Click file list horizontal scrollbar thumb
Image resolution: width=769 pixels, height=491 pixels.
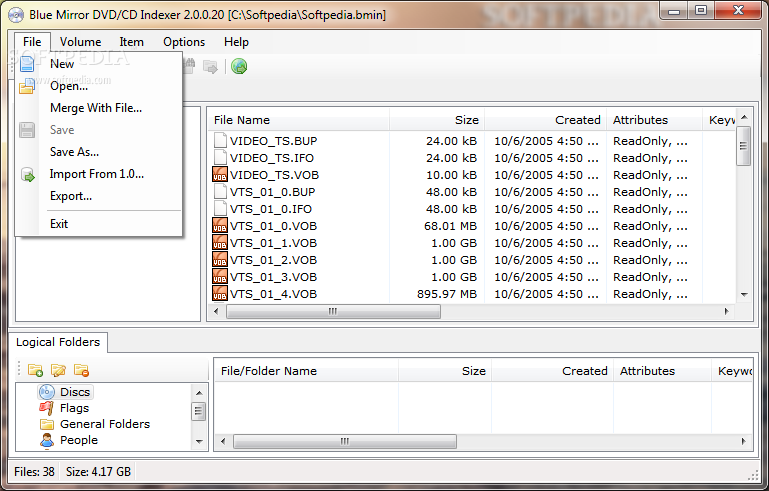333,311
